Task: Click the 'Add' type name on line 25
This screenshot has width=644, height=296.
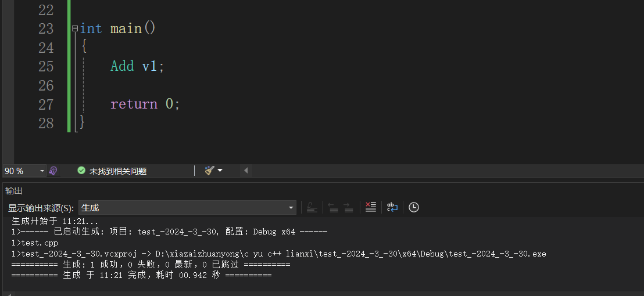Action: tap(122, 66)
